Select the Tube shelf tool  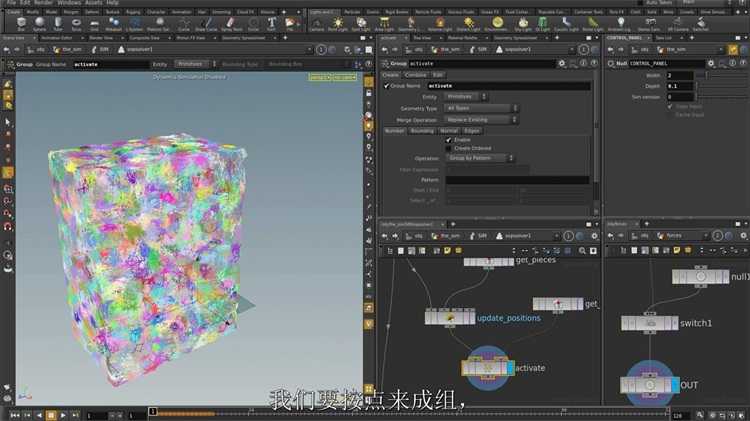tap(58, 24)
